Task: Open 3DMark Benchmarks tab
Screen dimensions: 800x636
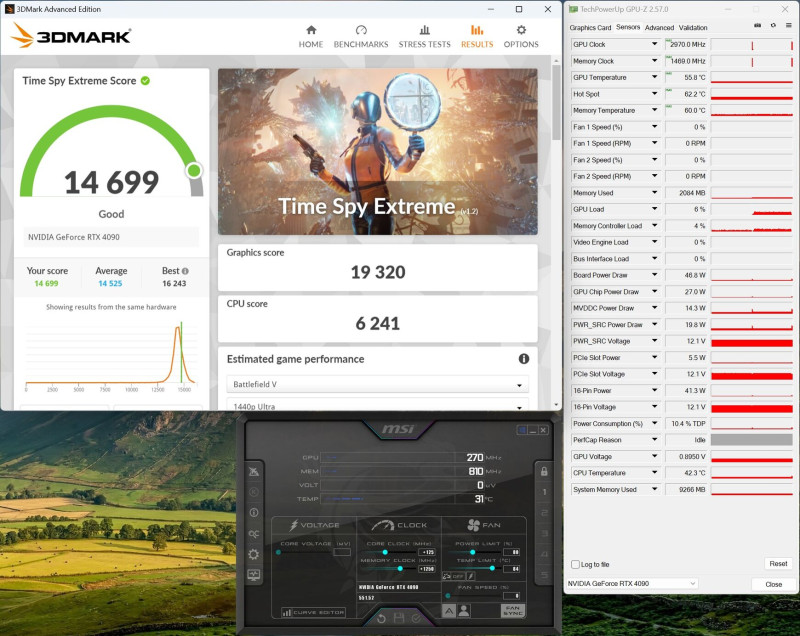Action: [361, 37]
